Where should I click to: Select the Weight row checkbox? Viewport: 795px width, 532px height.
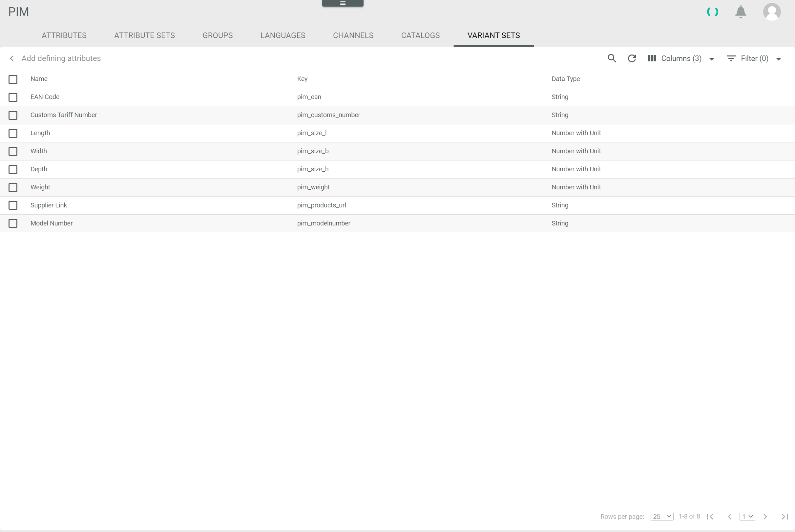(x=13, y=187)
